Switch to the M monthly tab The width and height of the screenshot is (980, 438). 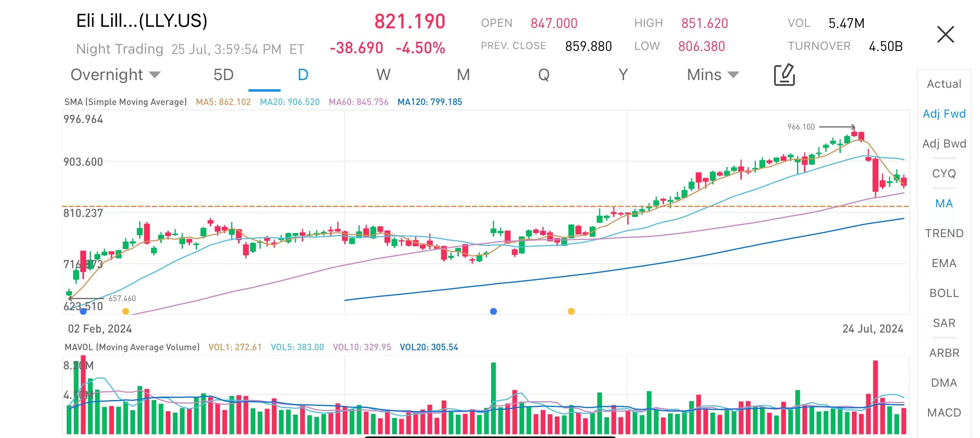tap(463, 75)
